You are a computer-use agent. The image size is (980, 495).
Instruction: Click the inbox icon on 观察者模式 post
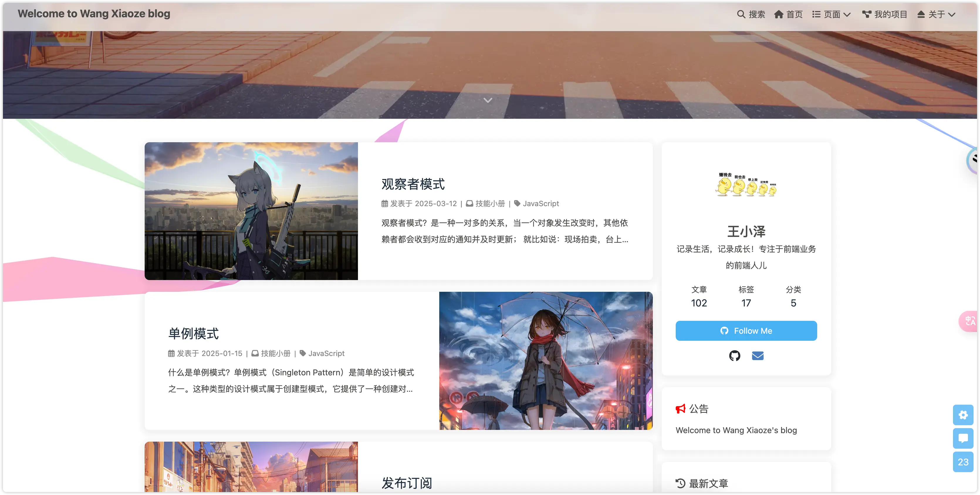tap(469, 204)
